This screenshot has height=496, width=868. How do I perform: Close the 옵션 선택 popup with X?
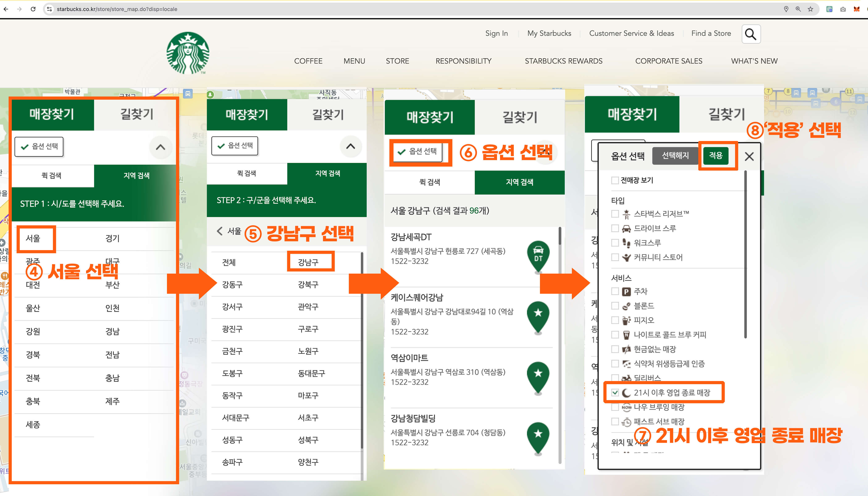tap(749, 156)
